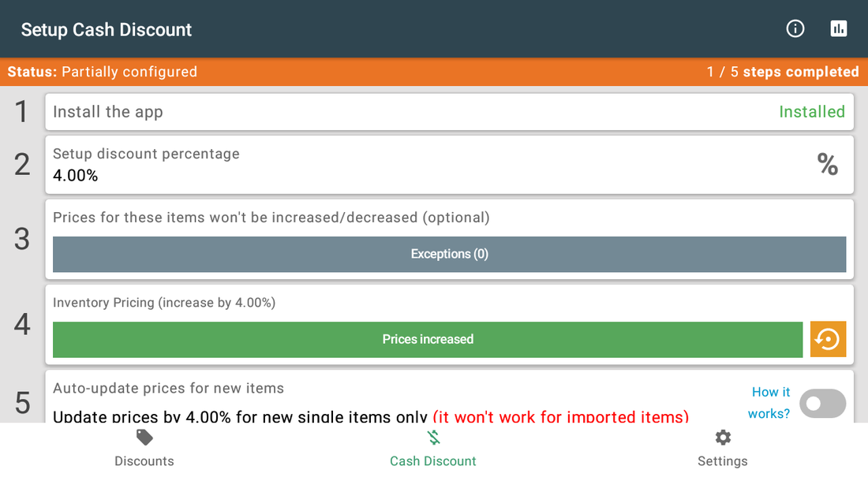The width and height of the screenshot is (868, 477).
Task: Tap the percent icon for discount
Action: pyautogui.click(x=828, y=164)
